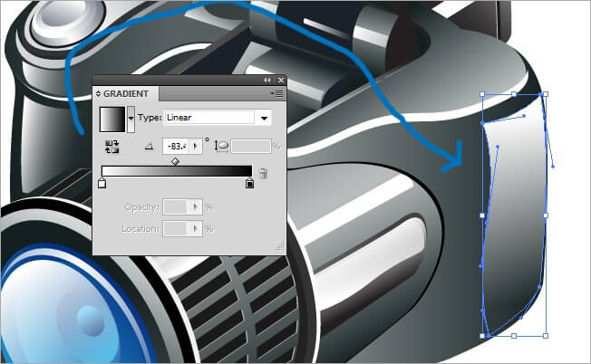The width and height of the screenshot is (591, 364).
Task: Click the gradient angle icon
Action: click(150, 146)
